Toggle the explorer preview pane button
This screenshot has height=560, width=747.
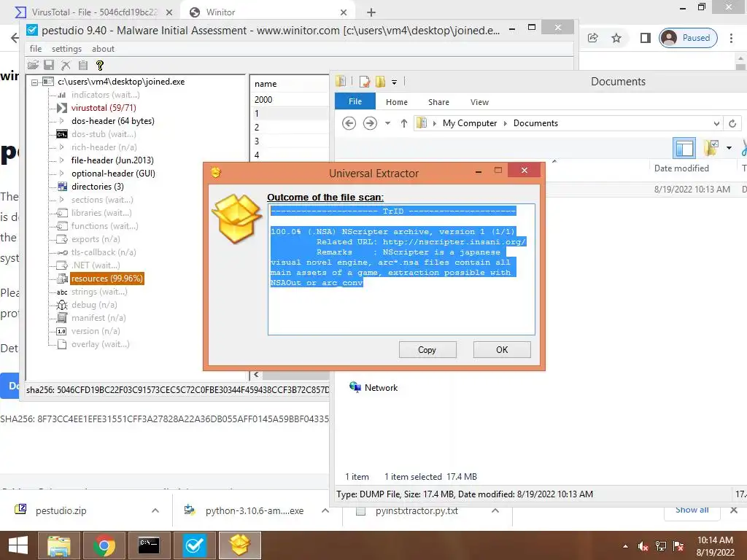[x=684, y=148]
